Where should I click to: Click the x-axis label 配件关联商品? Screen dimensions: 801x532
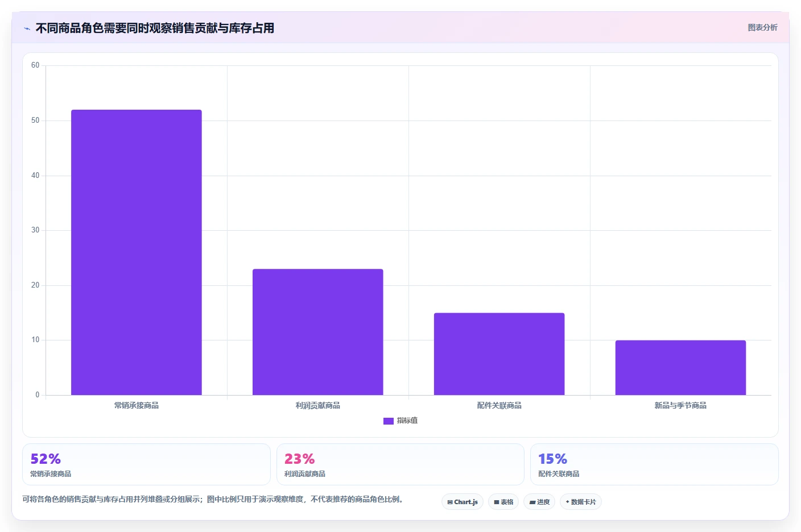499,405
